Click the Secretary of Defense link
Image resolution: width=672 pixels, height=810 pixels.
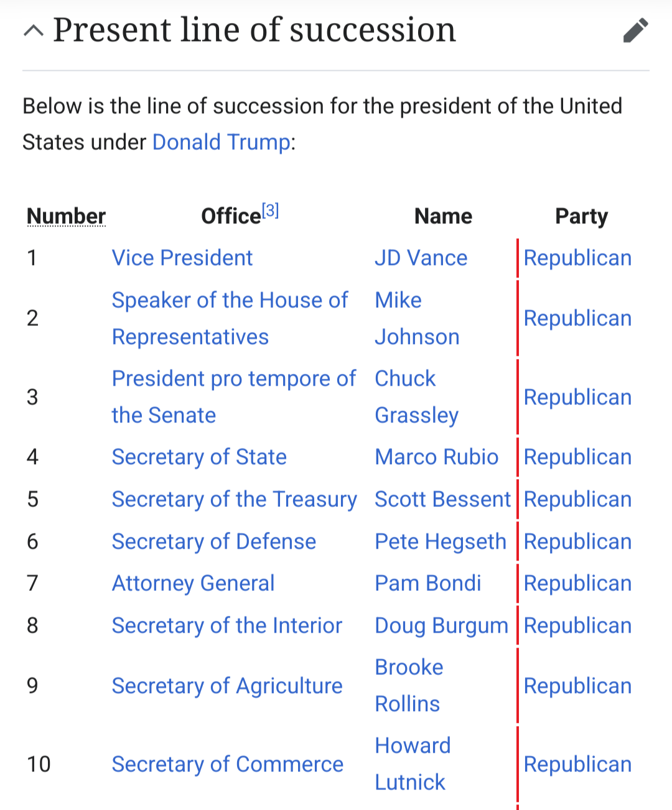[214, 541]
